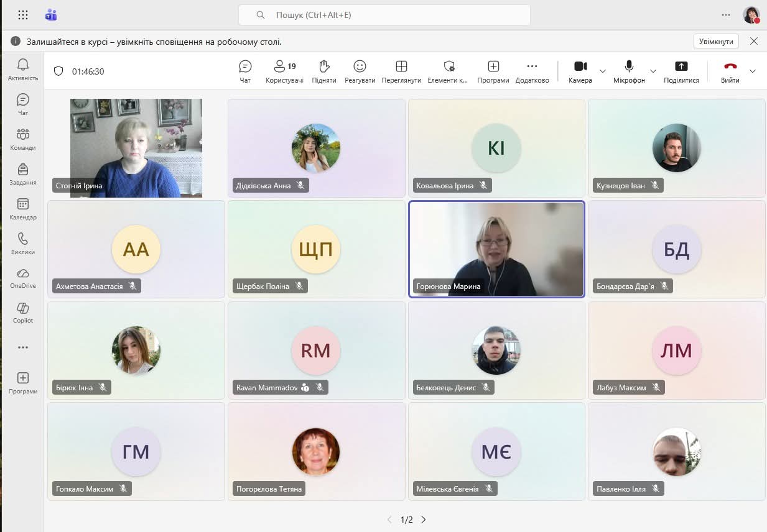The width and height of the screenshot is (767, 532).
Task: Raise hand with the Підняти button
Action: pos(323,71)
